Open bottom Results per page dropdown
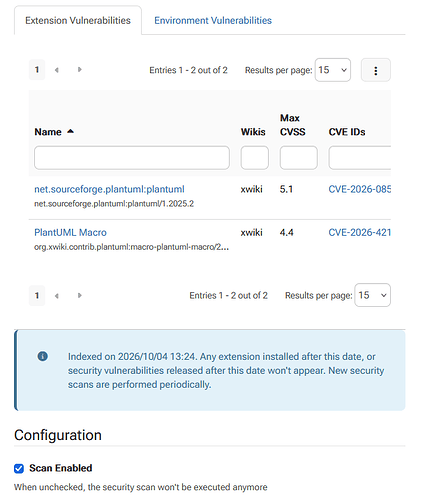 tap(372, 295)
